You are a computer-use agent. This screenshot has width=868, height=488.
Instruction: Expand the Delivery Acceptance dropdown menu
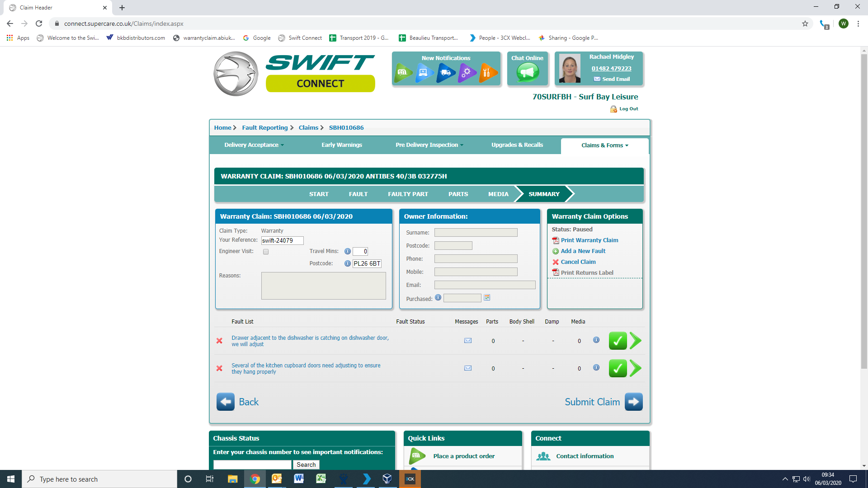coord(254,145)
